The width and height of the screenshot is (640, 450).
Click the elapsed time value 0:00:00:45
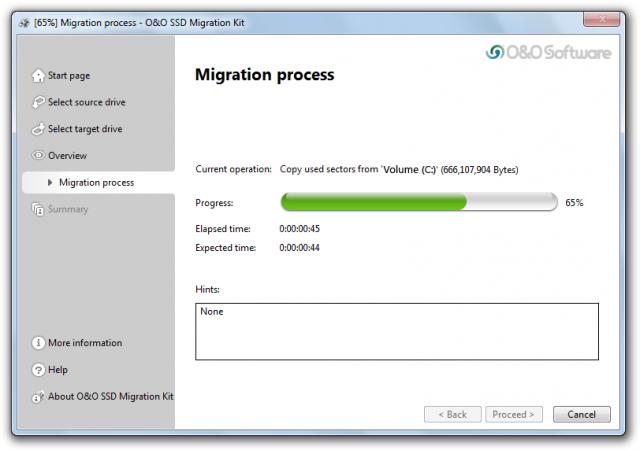click(x=299, y=229)
